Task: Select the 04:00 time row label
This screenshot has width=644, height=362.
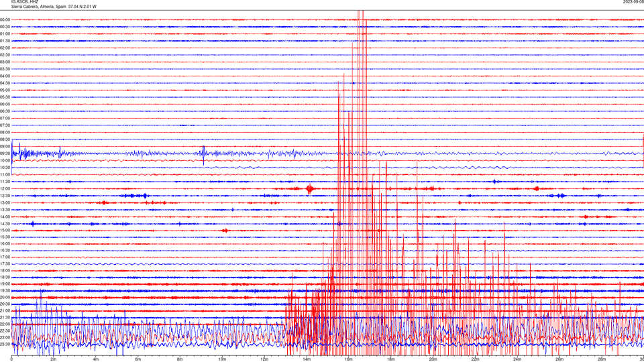Action: [x=5, y=76]
